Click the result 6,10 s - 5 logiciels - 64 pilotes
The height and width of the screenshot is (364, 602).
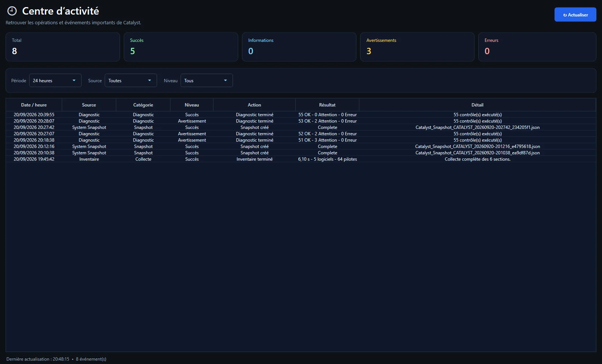[x=328, y=159]
